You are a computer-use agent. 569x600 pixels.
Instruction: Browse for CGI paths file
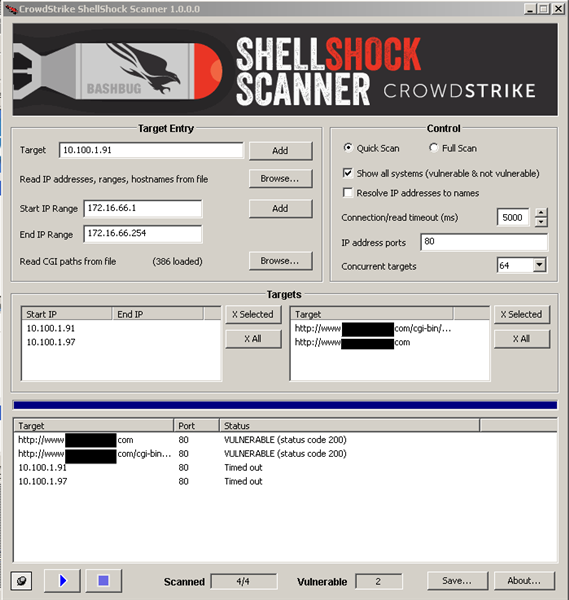(x=280, y=261)
